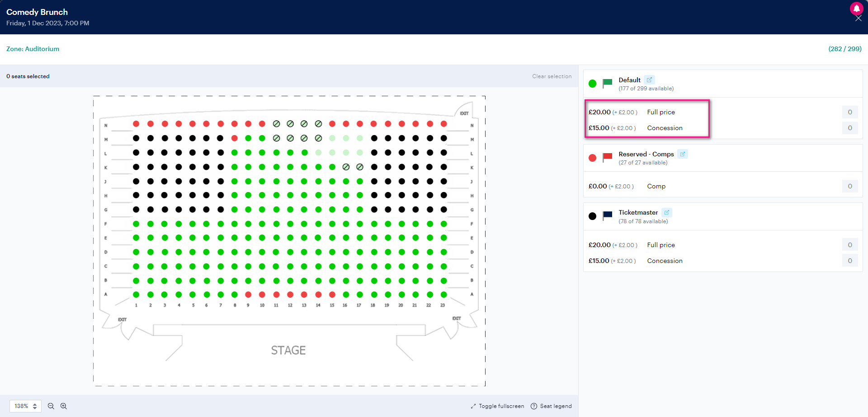Click Clear selection
The image size is (868, 417).
click(552, 76)
